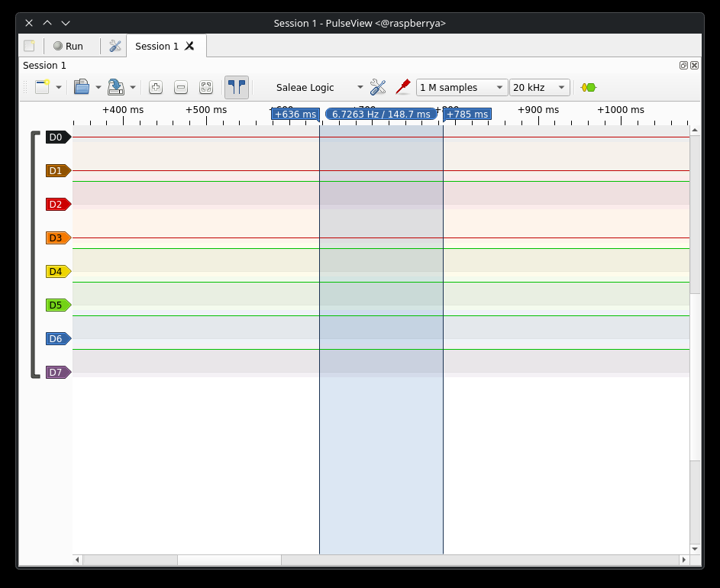The image size is (720, 588).
Task: Toggle the Show cursors button
Action: pos(237,87)
